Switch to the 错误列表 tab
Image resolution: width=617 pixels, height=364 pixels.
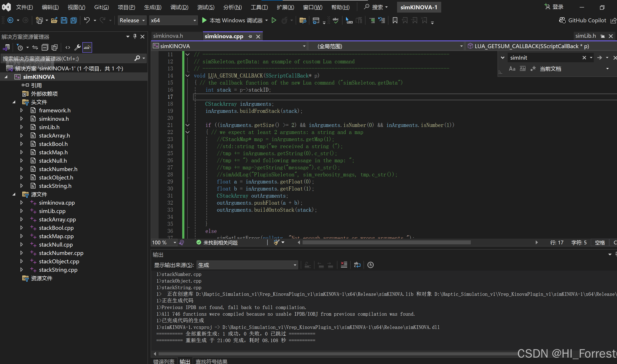(x=164, y=361)
